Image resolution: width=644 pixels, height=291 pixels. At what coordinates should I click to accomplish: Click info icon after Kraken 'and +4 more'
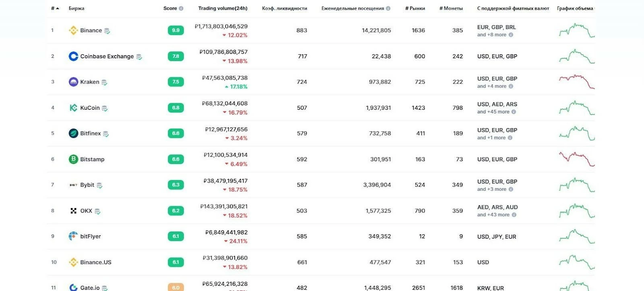click(x=511, y=86)
